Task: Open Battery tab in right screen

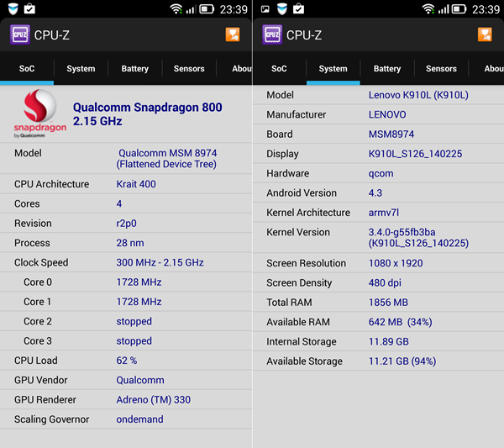Action: click(x=387, y=68)
